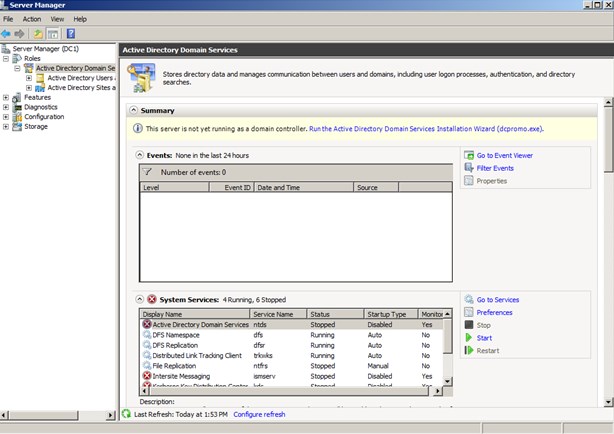Click the green Start service icon
614x434 pixels.
click(469, 338)
